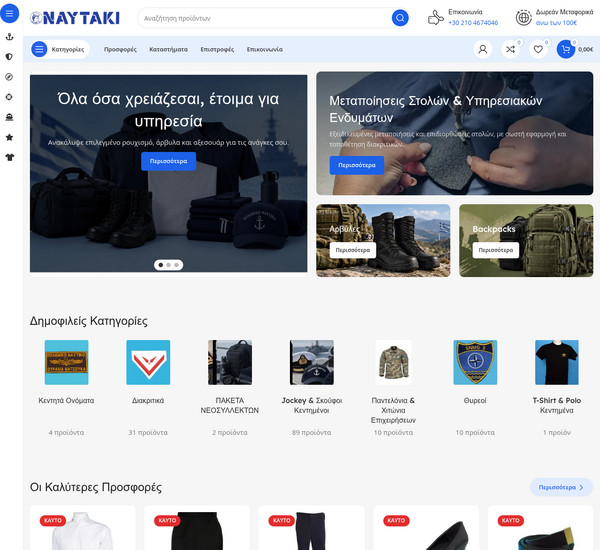Open the Κατηγορίες dropdown
This screenshot has height=550, width=600.
pos(60,49)
